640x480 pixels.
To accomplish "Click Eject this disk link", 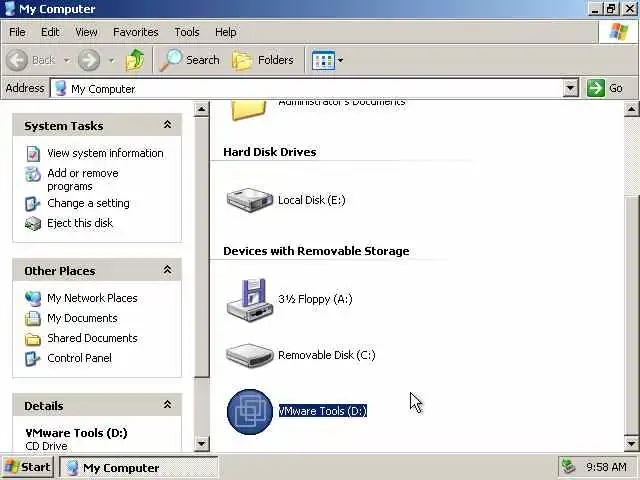I will 80,223.
